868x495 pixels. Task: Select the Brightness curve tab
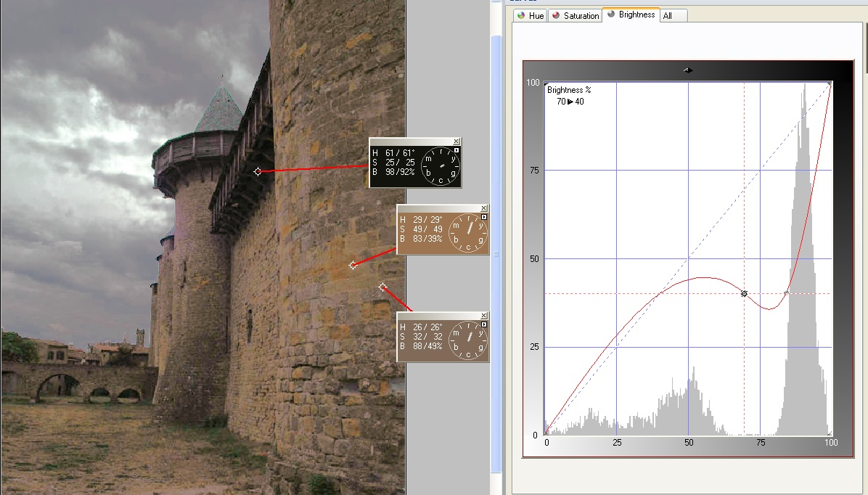(631, 15)
